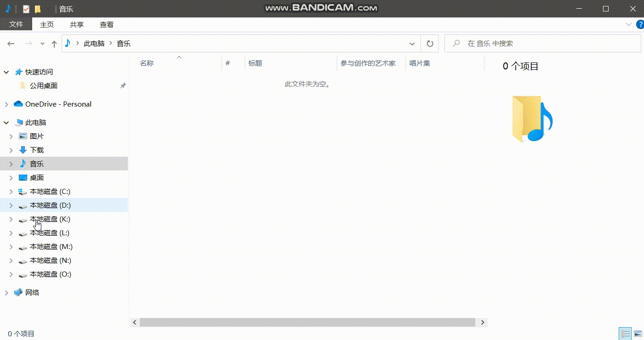Click in the 在 音乐 中搜索 search box

[x=543, y=44]
